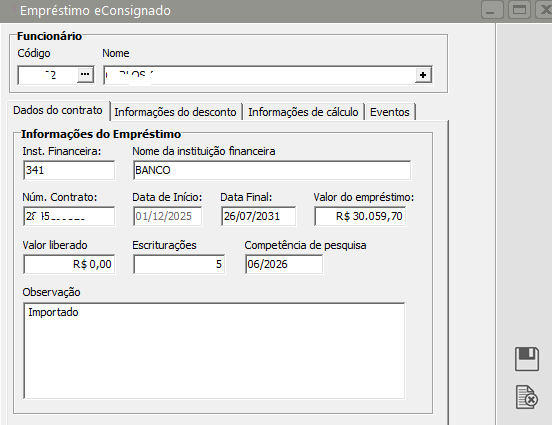
Task: Click the Escriturações field showing 5
Action: click(x=179, y=264)
